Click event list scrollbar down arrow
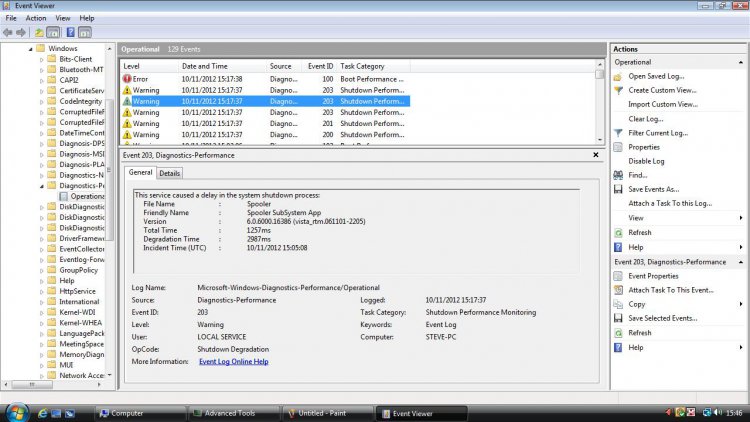This screenshot has width=750, height=422. (x=600, y=140)
